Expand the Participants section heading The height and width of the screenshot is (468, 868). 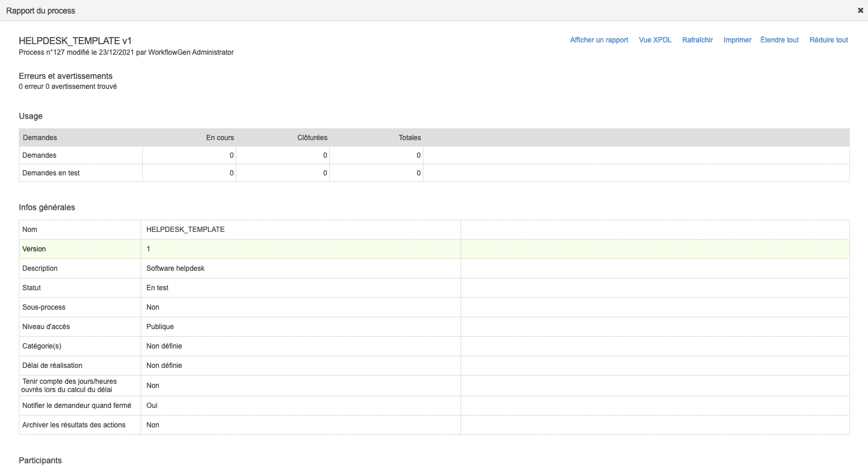click(40, 460)
